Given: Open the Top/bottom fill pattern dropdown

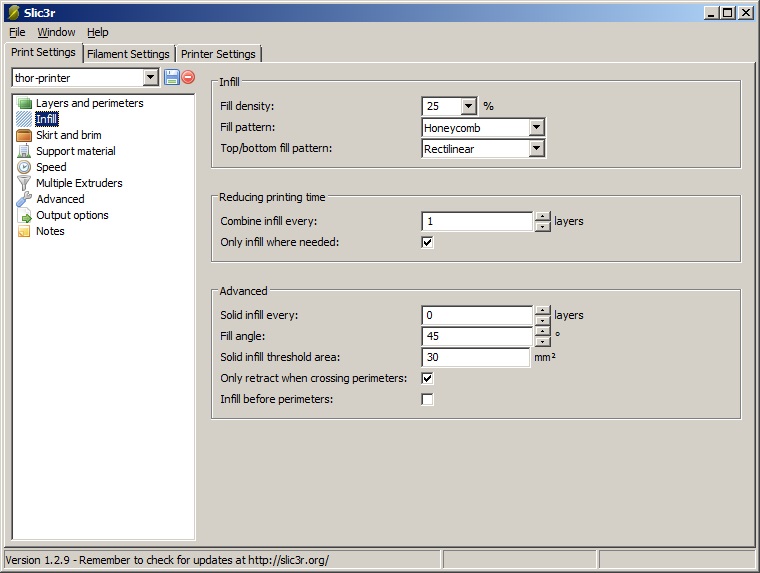Looking at the screenshot, I should (536, 149).
